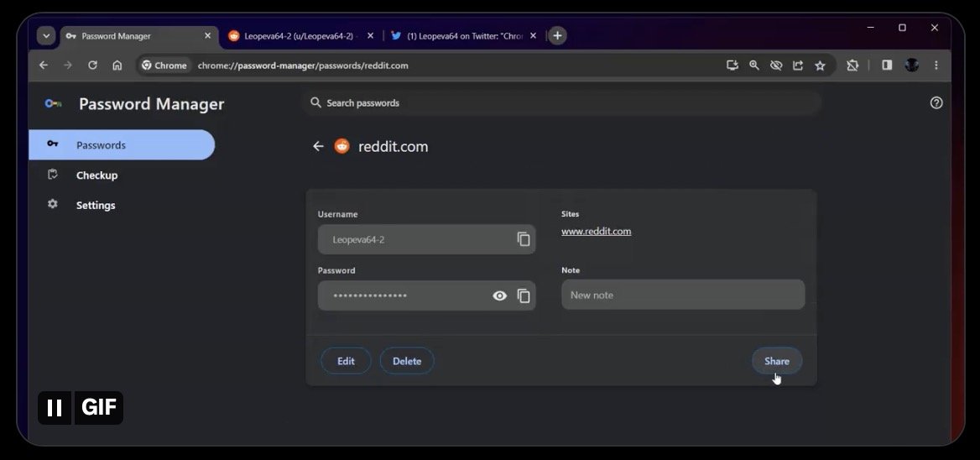Click the Chrome site info chip
980x460 pixels.
164,65
